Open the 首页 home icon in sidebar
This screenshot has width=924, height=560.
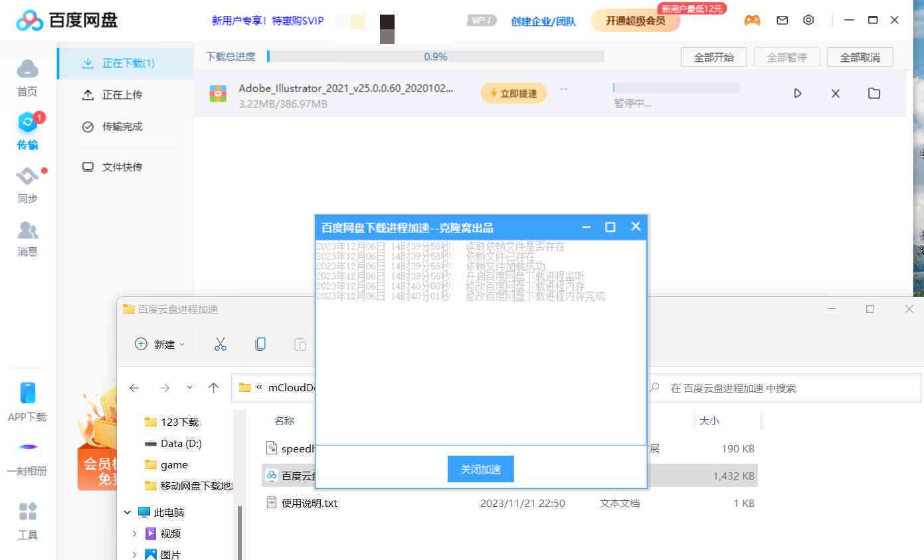point(27,78)
